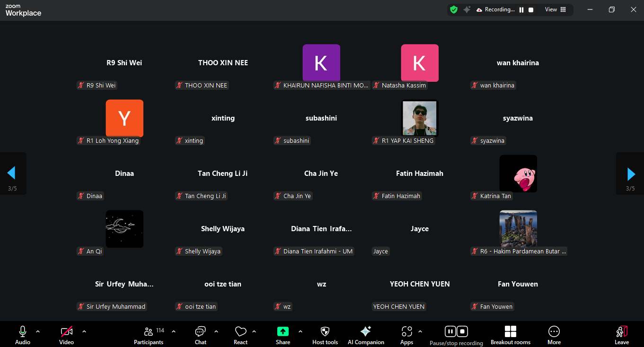
Task: Select R1 YAP KAI SHENG's profile picture tile
Action: (x=419, y=118)
